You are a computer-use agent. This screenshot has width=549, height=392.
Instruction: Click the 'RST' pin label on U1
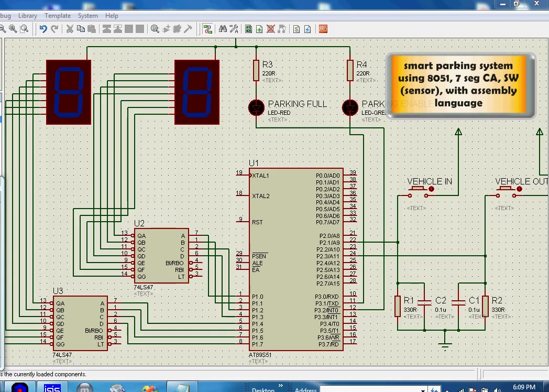tap(257, 222)
